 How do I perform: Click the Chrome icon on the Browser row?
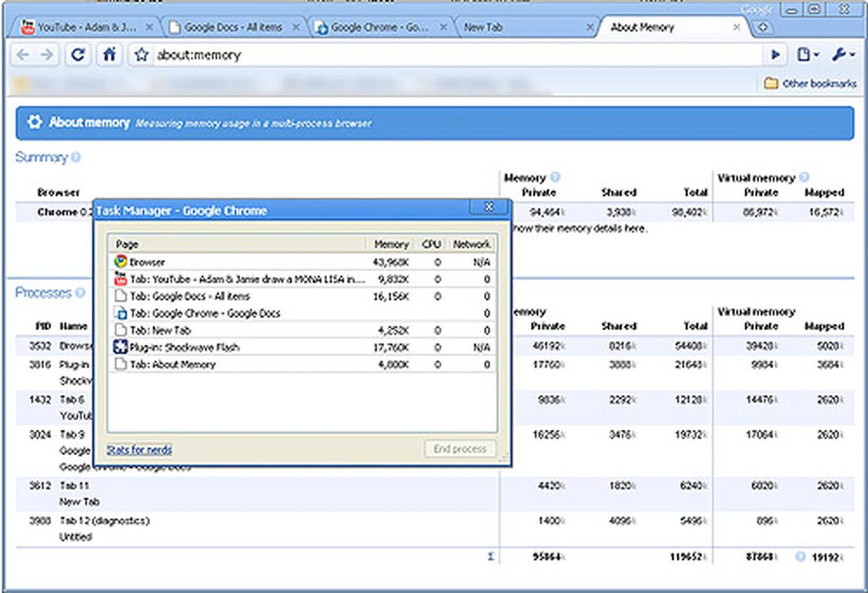pos(120,261)
